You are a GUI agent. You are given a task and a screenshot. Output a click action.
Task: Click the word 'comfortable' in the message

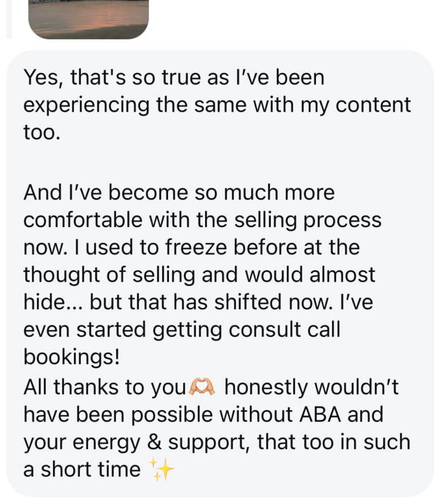(82, 220)
